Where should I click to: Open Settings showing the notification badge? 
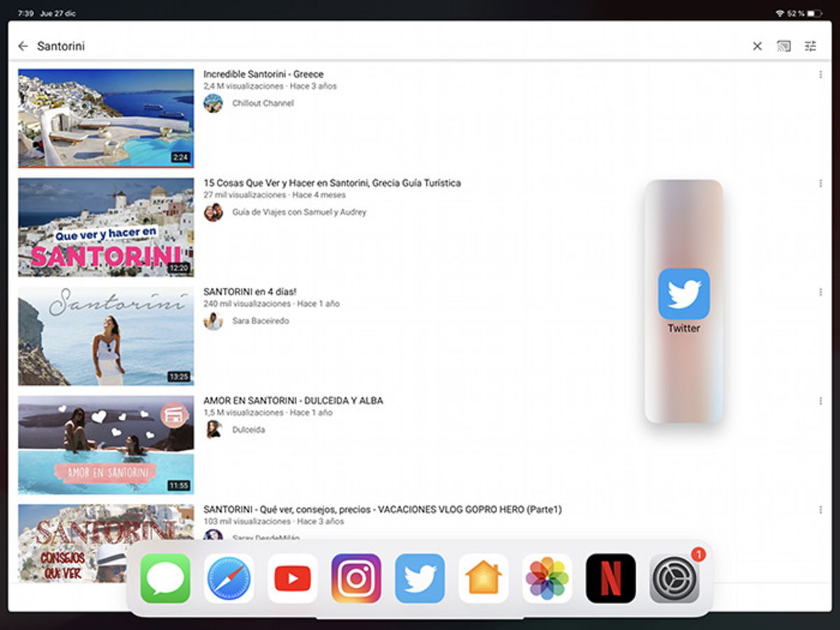(674, 579)
